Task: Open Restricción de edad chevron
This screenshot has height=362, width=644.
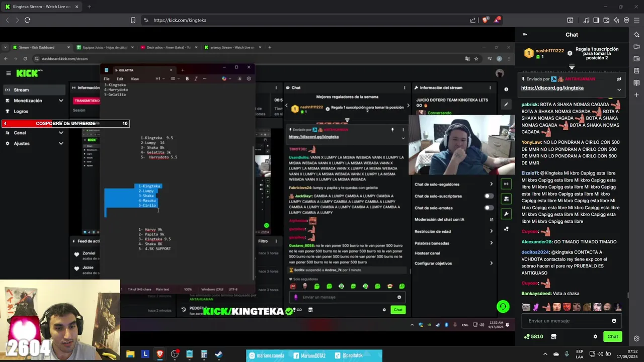Action: (491, 231)
